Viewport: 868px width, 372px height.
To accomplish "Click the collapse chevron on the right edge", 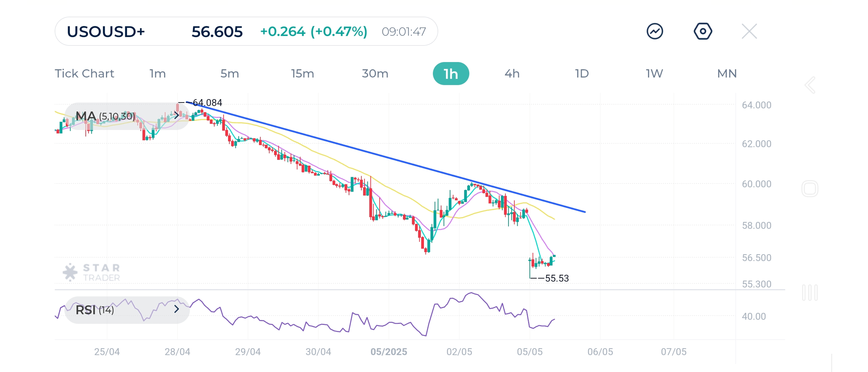I will click(809, 85).
